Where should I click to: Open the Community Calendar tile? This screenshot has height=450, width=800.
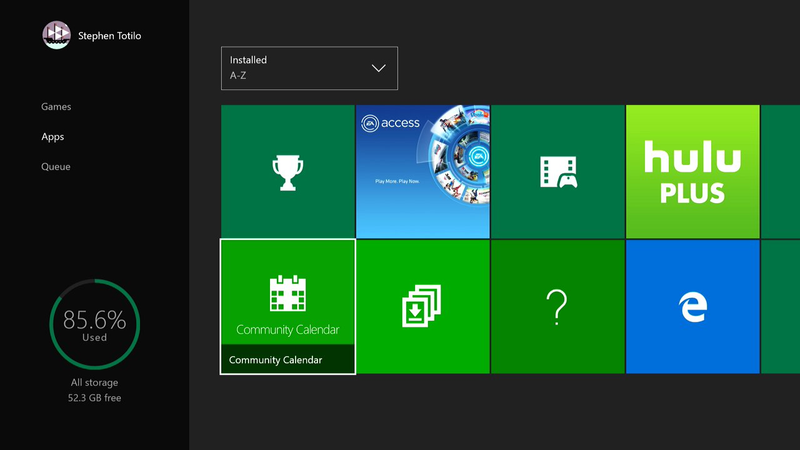click(x=288, y=307)
